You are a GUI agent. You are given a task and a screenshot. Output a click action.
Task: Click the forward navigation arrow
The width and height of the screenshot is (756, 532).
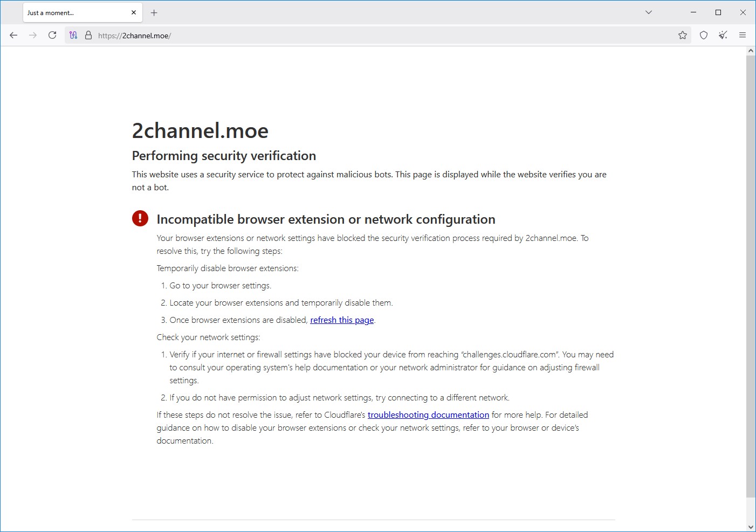pyautogui.click(x=33, y=35)
